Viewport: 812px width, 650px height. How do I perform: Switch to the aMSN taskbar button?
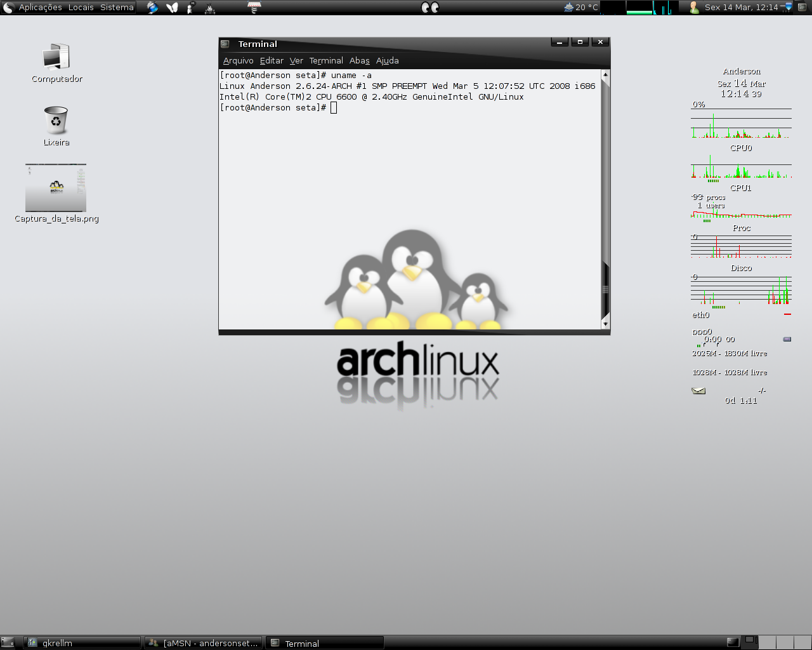click(x=204, y=643)
